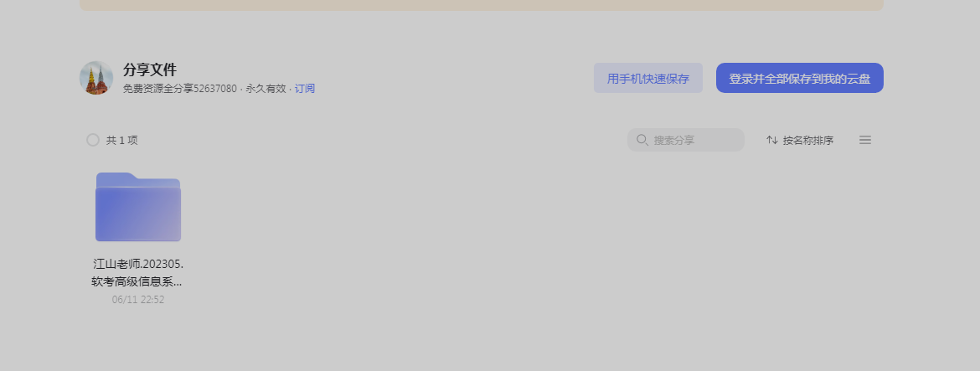Click the 用手机快速保存 button
The image size is (980, 371).
(x=648, y=78)
